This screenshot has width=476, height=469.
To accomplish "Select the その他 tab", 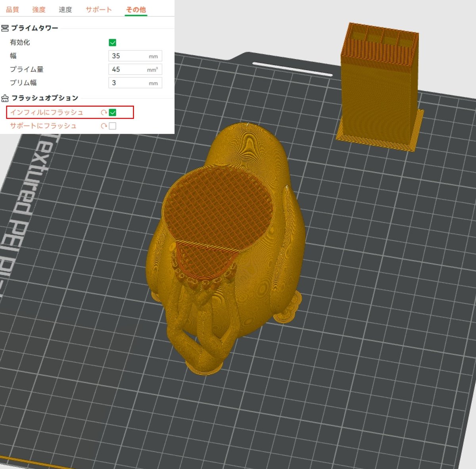I will pos(136,10).
